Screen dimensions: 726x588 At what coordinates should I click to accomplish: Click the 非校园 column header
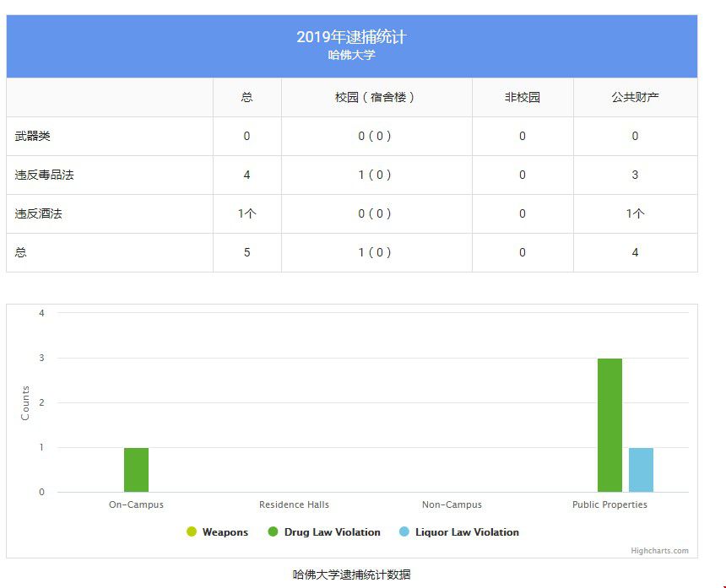(x=523, y=97)
